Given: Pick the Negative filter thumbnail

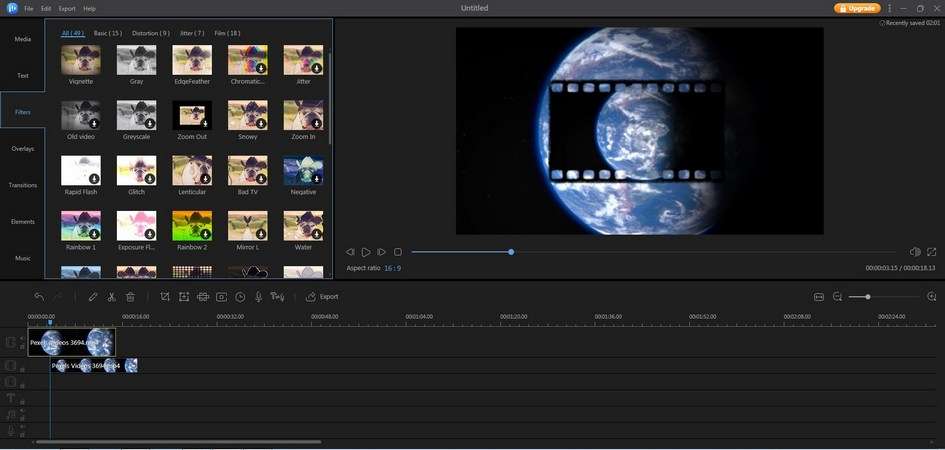Looking at the screenshot, I should click(303, 170).
